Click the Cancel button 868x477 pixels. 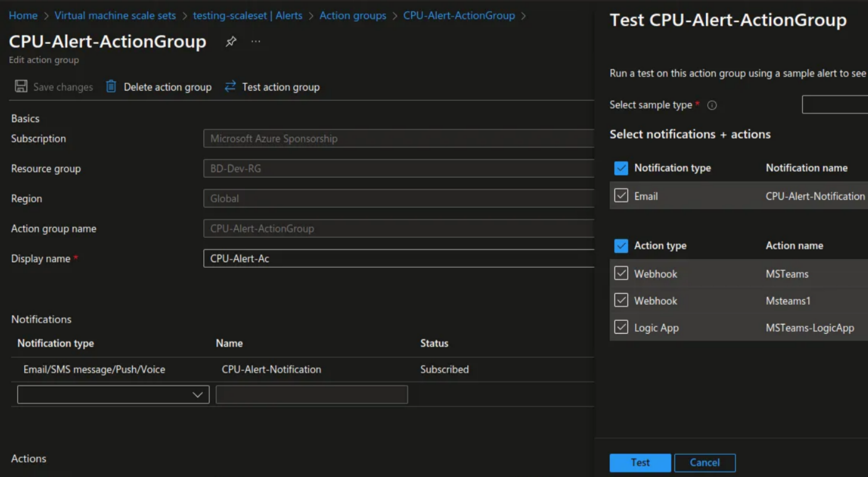pos(705,462)
